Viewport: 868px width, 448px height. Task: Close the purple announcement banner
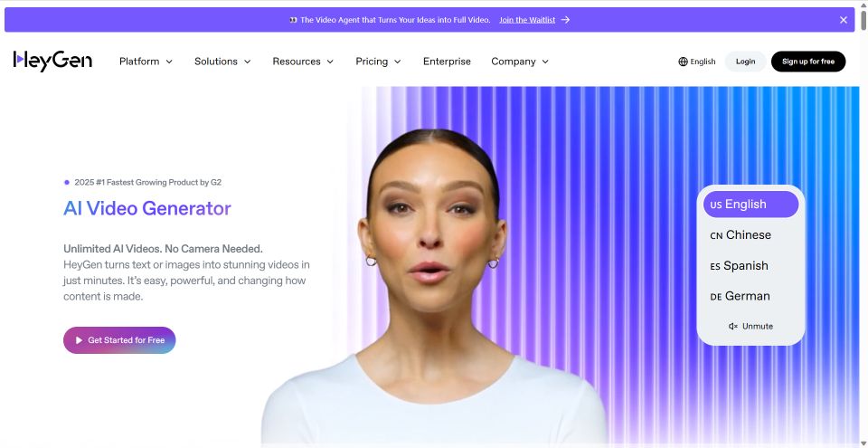click(843, 20)
